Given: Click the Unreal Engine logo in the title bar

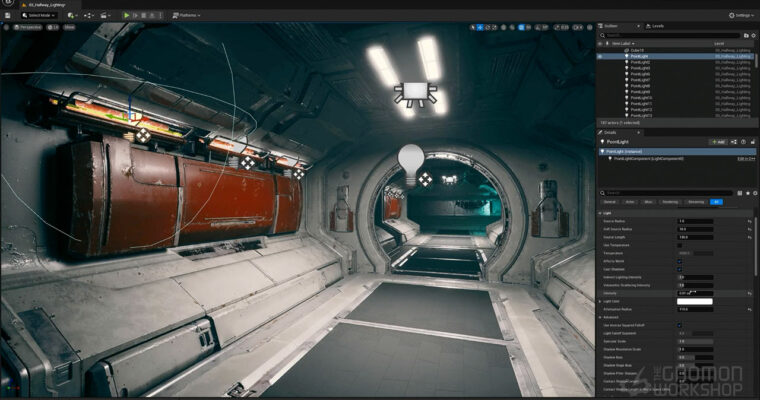Looking at the screenshot, I should [x=8, y=3].
